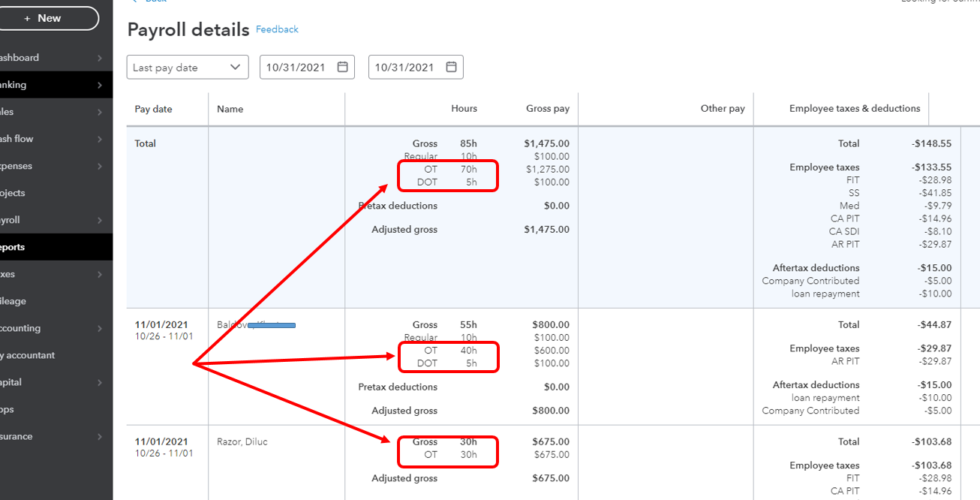Expand the Banking submenu arrow
Image resolution: width=980 pixels, height=500 pixels.
(x=100, y=85)
